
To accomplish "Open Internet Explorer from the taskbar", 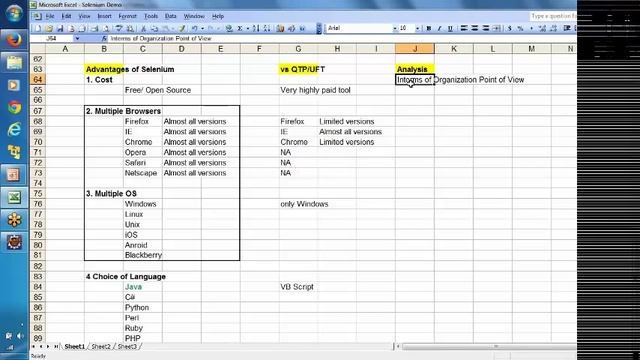I will tap(14, 130).
